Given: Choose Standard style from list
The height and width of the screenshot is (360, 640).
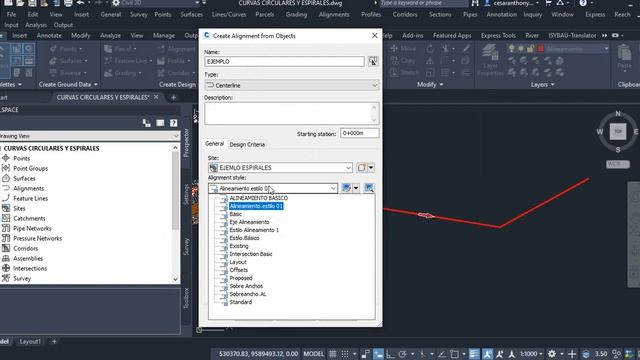Looking at the screenshot, I should point(240,302).
